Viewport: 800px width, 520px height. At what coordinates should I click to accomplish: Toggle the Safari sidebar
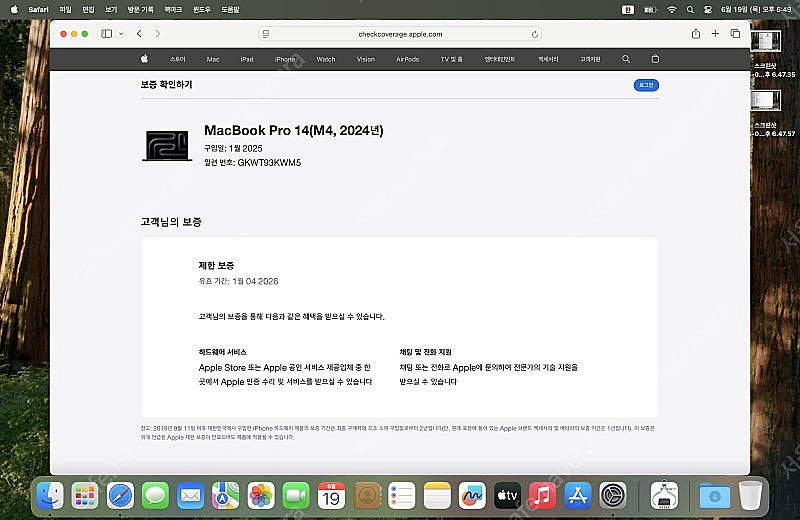pyautogui.click(x=107, y=34)
